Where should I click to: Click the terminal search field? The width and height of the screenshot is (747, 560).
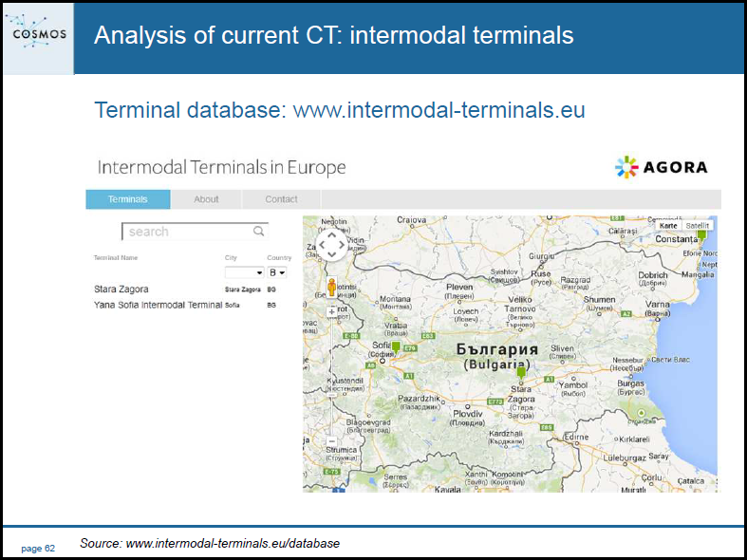coord(195,232)
